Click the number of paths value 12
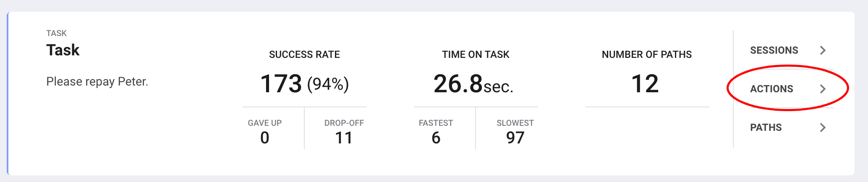 click(x=645, y=83)
